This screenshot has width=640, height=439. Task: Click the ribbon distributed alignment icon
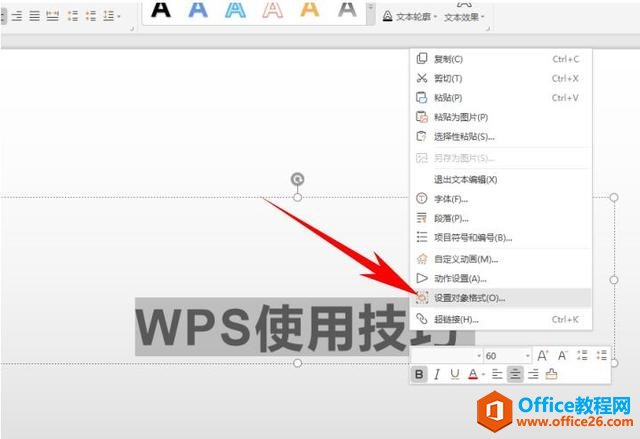[x=53, y=16]
